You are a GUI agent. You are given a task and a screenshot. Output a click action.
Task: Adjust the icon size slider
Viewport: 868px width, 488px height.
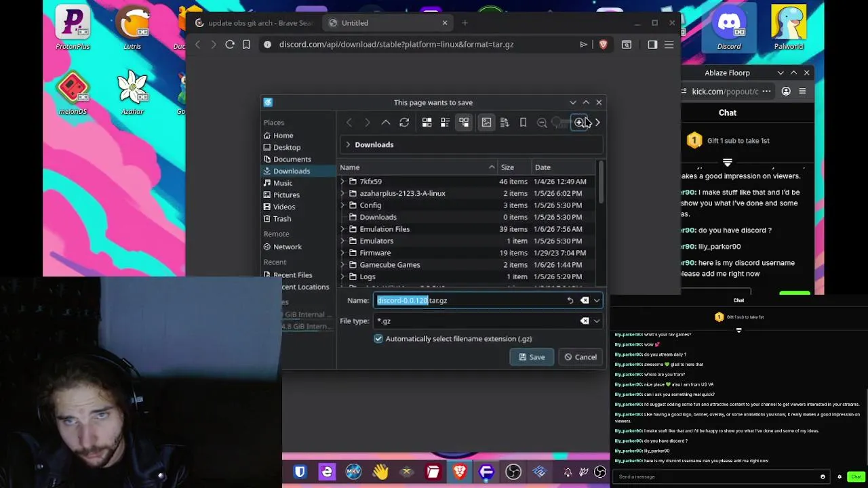tap(561, 123)
